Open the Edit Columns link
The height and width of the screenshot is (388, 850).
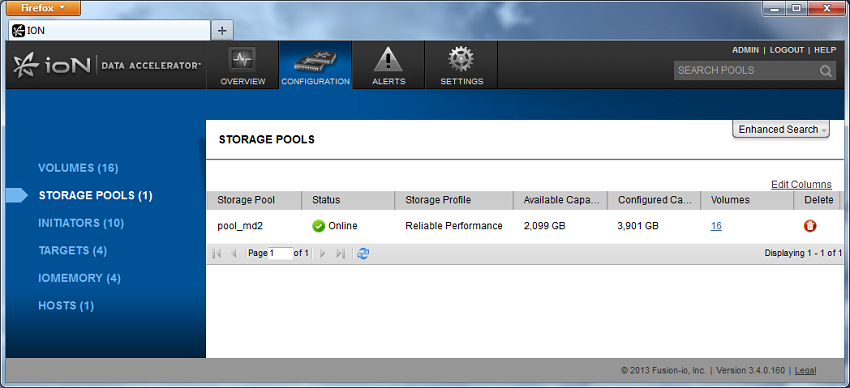click(x=801, y=185)
